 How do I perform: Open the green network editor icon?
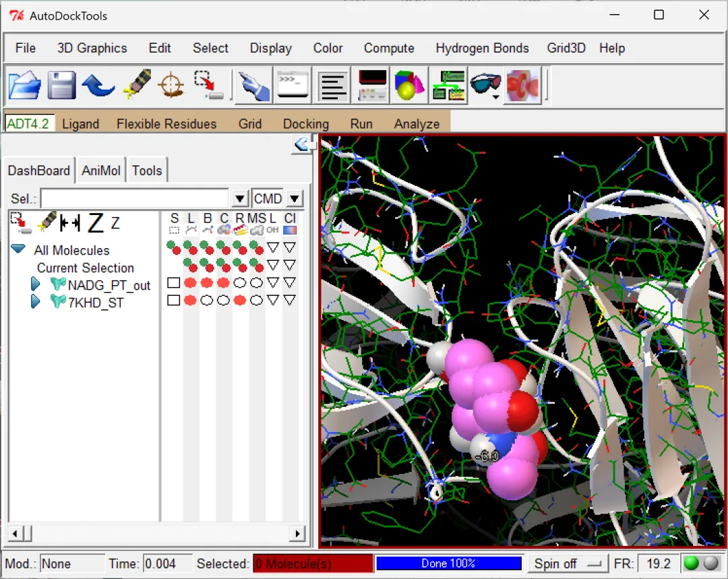coord(448,86)
